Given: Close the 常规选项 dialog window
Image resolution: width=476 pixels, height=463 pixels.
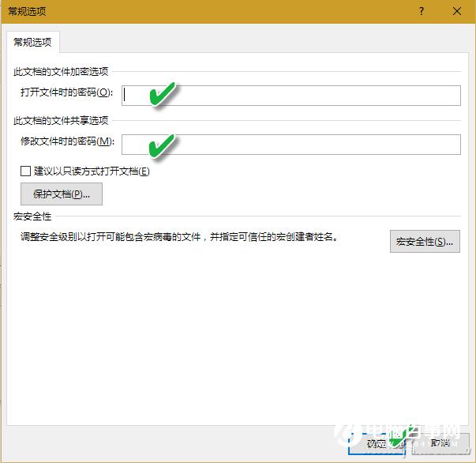Looking at the screenshot, I should tap(456, 12).
